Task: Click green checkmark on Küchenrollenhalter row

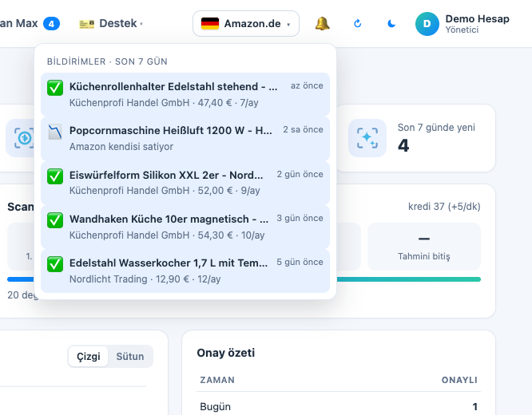Action: click(x=55, y=88)
